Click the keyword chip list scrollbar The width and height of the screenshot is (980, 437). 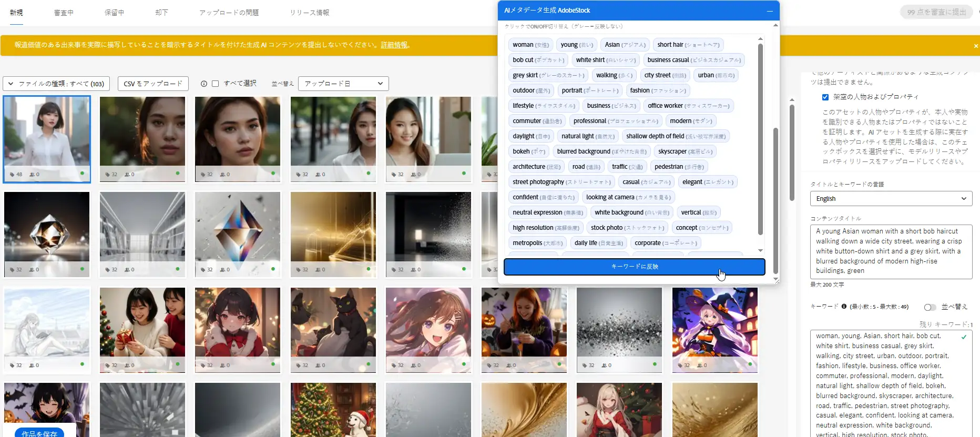(x=760, y=139)
